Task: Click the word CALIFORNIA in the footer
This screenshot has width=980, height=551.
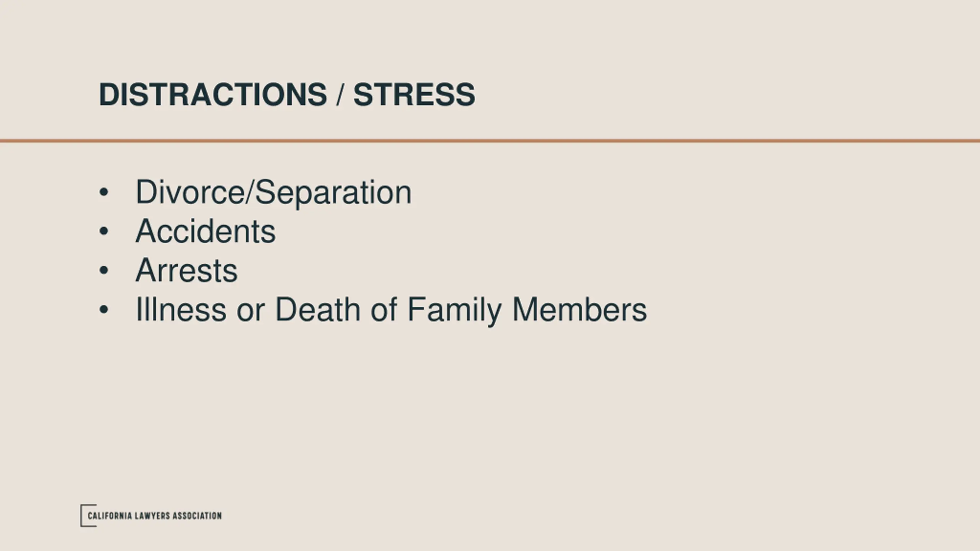Action: (110, 516)
